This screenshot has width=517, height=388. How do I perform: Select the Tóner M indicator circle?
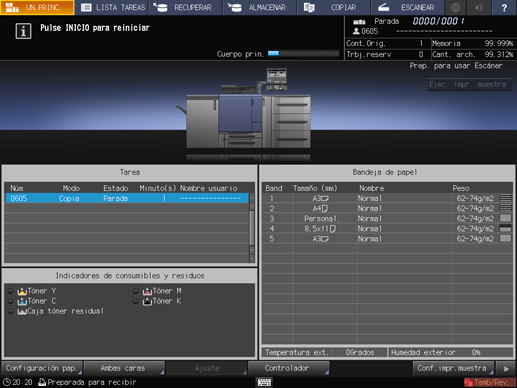(x=135, y=291)
